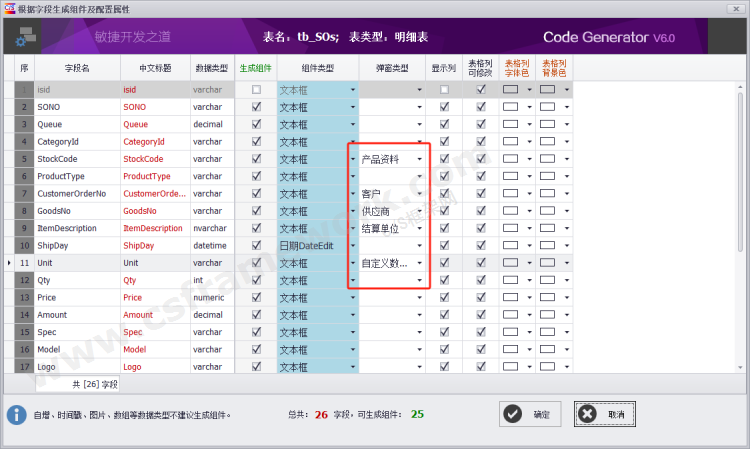Toggle 表格列可修改 checkbox for Qty row

(x=481, y=280)
